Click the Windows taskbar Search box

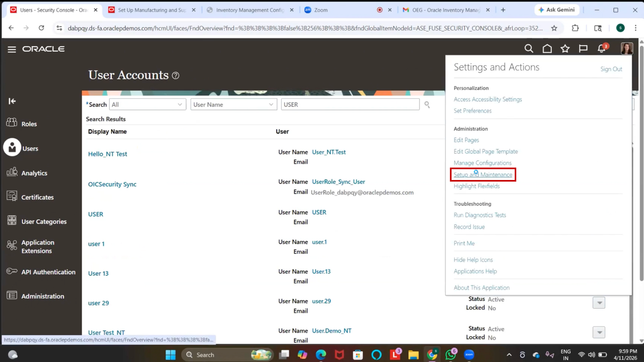227,355
